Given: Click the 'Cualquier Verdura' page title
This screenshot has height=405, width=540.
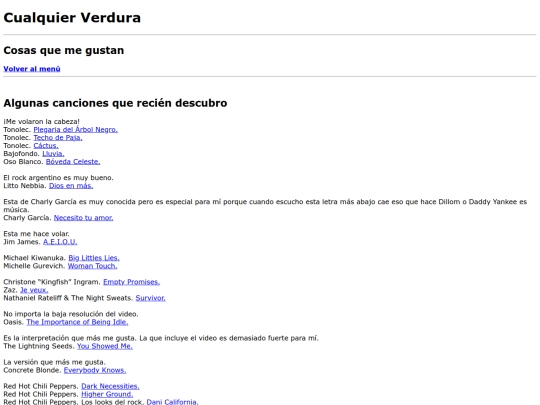Looking at the screenshot, I should (72, 18).
